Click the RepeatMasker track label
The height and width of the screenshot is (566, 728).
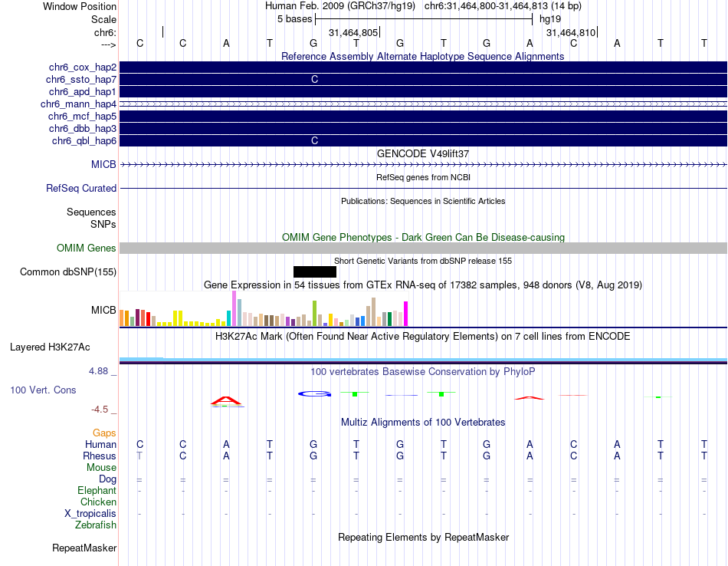pos(84,548)
